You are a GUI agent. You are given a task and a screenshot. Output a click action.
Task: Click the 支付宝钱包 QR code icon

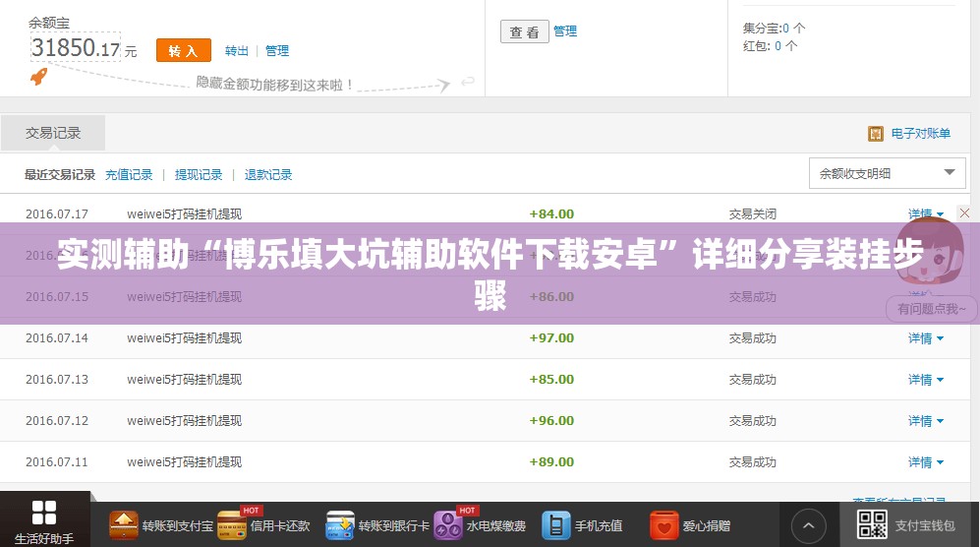[872, 524]
